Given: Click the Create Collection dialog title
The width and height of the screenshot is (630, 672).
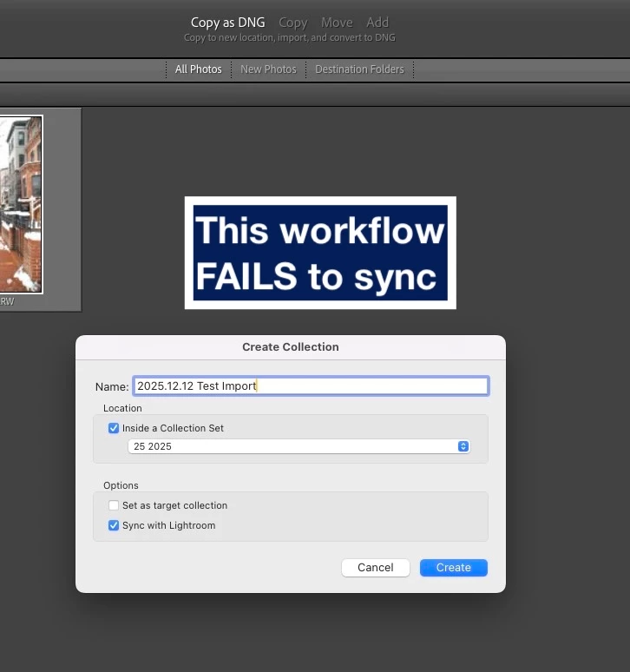Looking at the screenshot, I should (291, 346).
